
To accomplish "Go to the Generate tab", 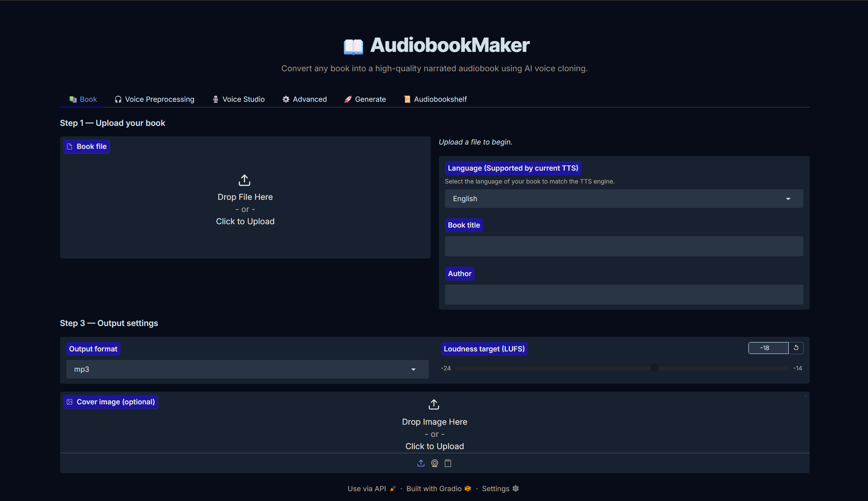I will pos(365,99).
